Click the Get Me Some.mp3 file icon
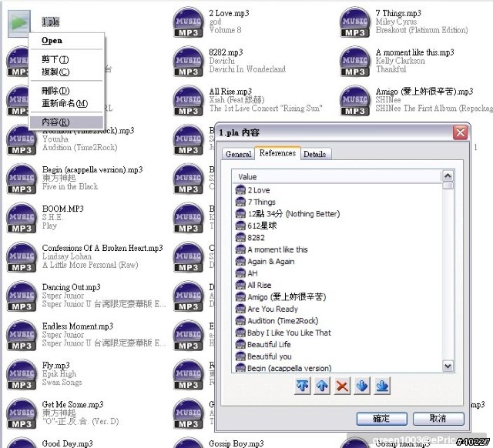 (x=22, y=413)
